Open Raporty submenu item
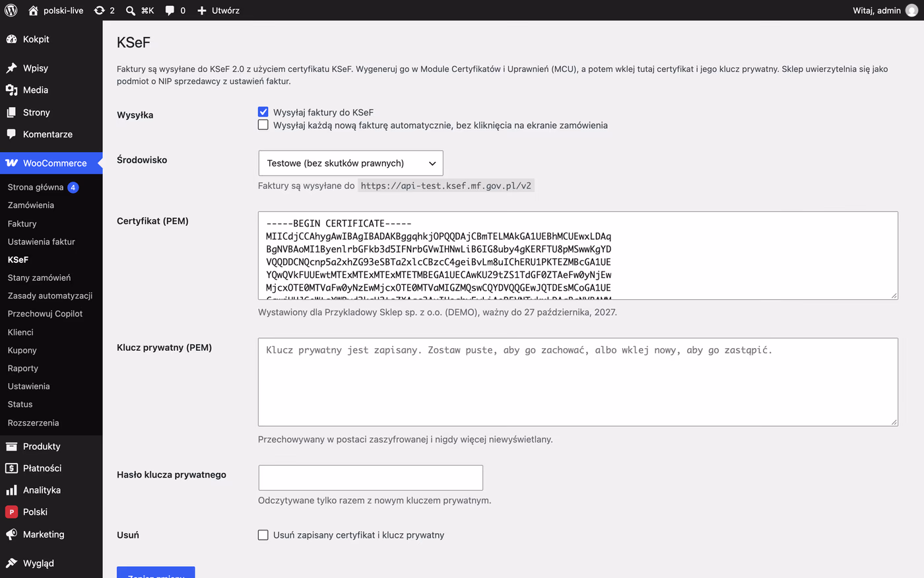The image size is (924, 578). click(23, 369)
